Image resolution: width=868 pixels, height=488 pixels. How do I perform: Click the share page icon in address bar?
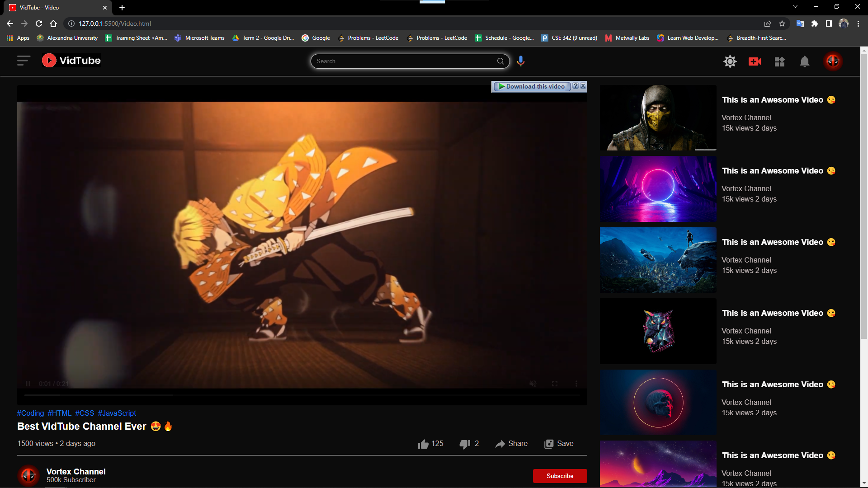(x=768, y=23)
